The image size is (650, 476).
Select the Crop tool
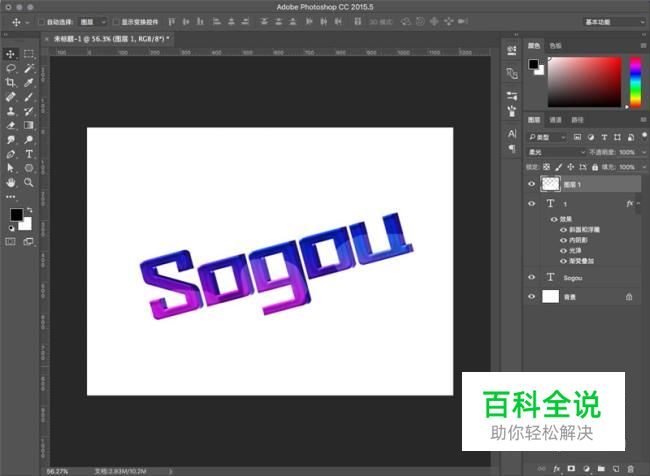pos(10,83)
